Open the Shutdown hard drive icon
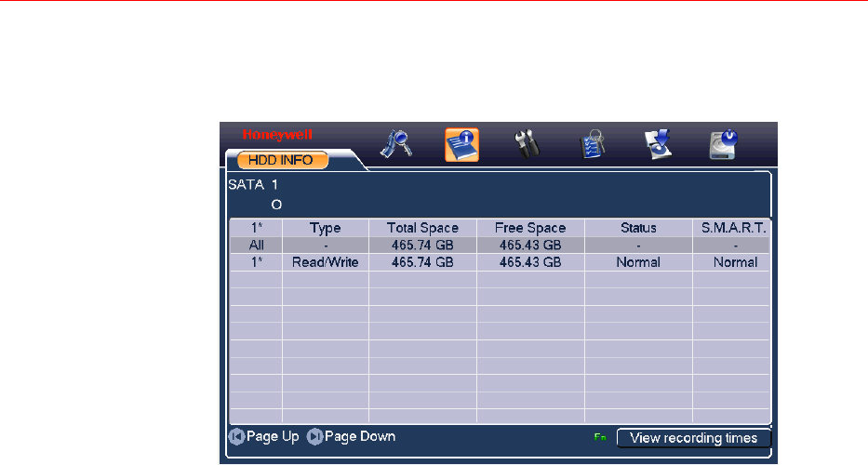This screenshot has width=868, height=465. 724,144
